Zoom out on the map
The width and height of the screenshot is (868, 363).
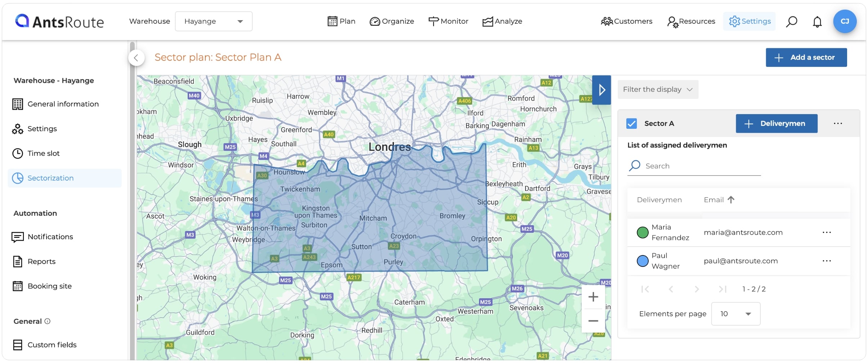point(593,321)
